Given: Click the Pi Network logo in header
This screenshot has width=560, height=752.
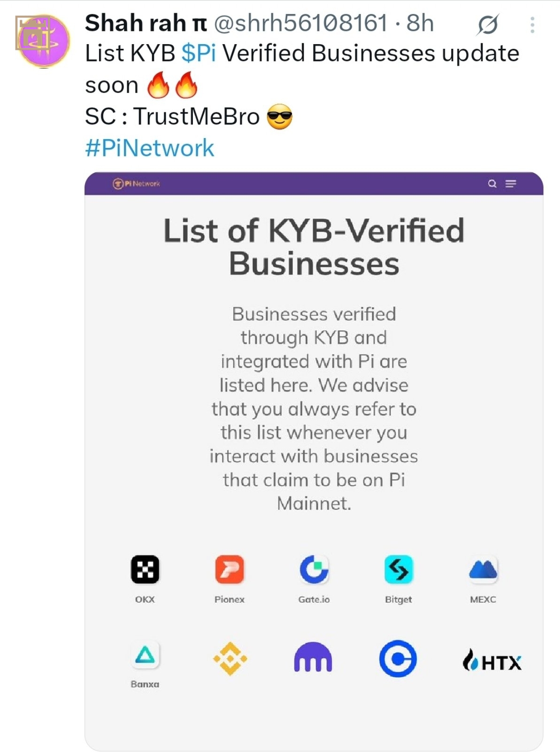Looking at the screenshot, I should 137,184.
